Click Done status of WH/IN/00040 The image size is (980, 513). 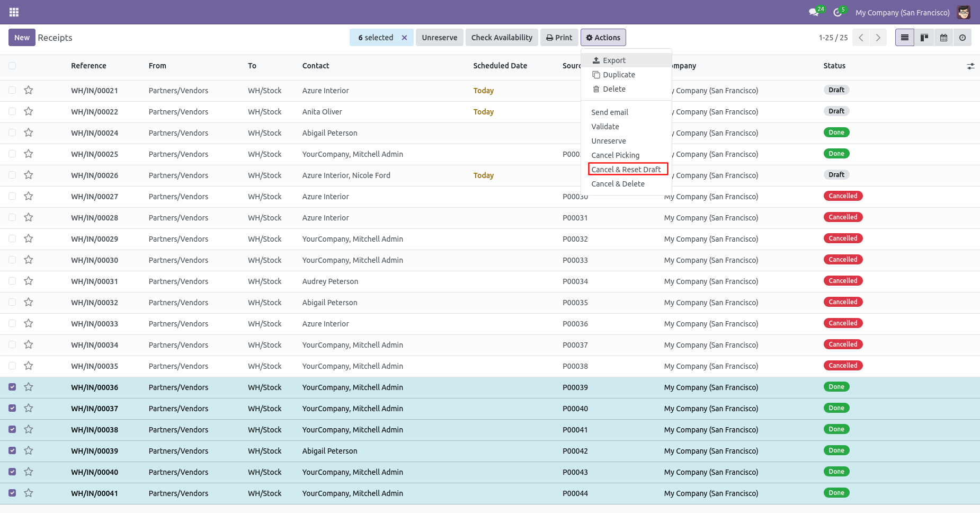[836, 472]
